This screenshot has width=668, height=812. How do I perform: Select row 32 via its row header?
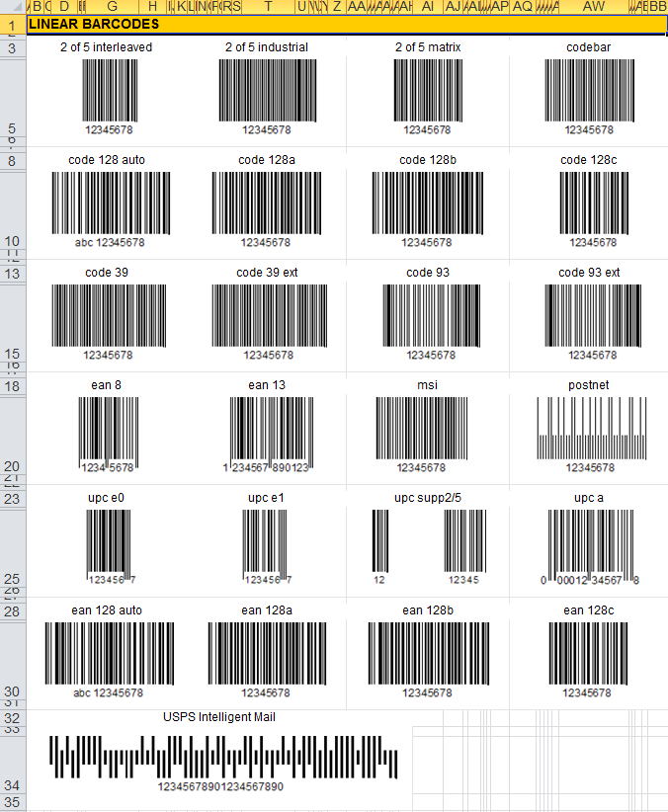click(x=13, y=718)
